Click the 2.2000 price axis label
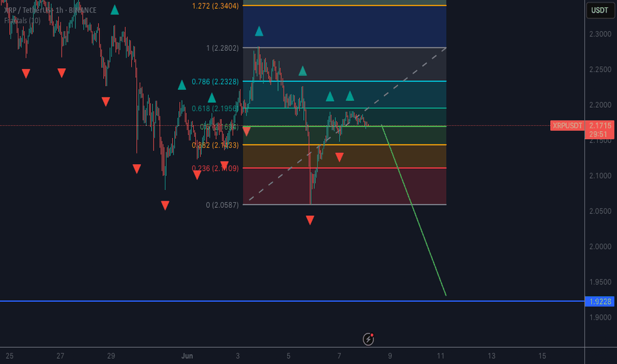This screenshot has width=617, height=364. 600,105
